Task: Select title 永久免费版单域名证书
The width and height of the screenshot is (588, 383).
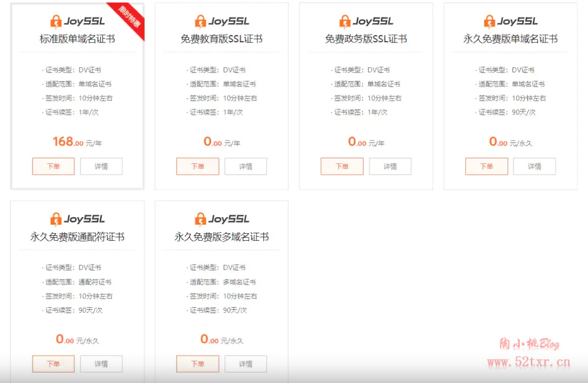Action: point(511,39)
